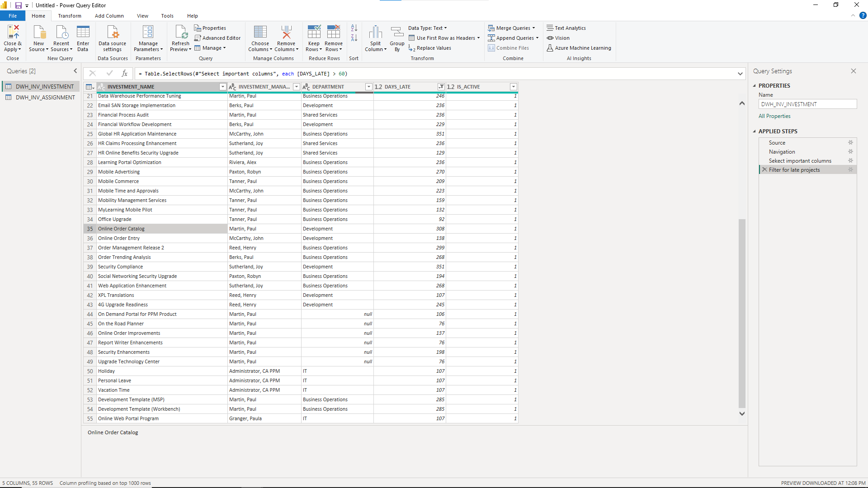Collapse the APPLIED STEPS section
The width and height of the screenshot is (868, 488).
[x=754, y=131]
